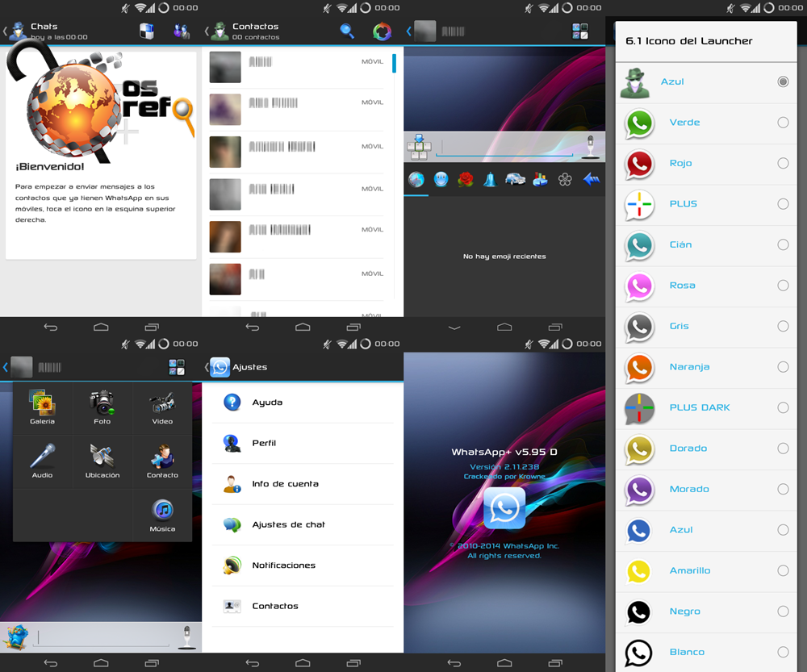Select the Gris launcher icon option
Viewport: 807px width, 672px height.
706,326
